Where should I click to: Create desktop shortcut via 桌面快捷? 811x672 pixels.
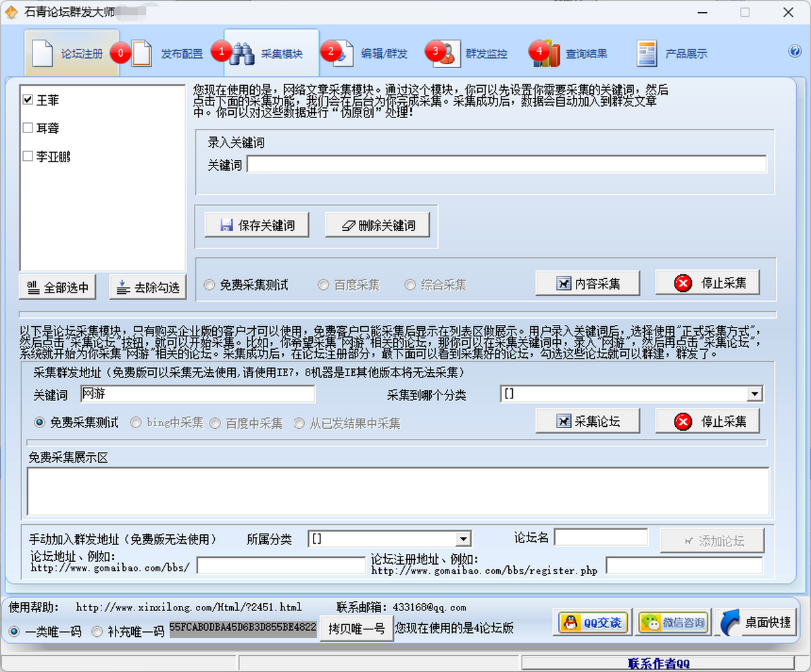coord(756,622)
